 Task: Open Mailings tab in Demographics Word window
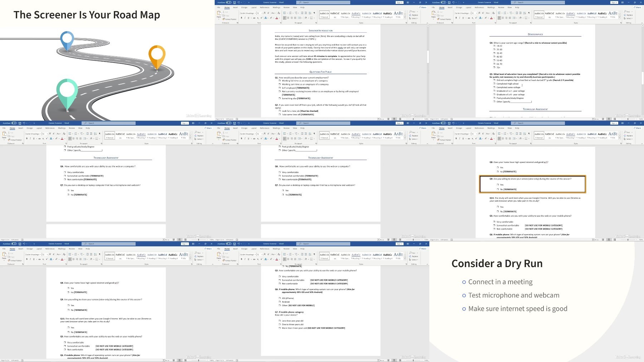click(x=491, y=8)
